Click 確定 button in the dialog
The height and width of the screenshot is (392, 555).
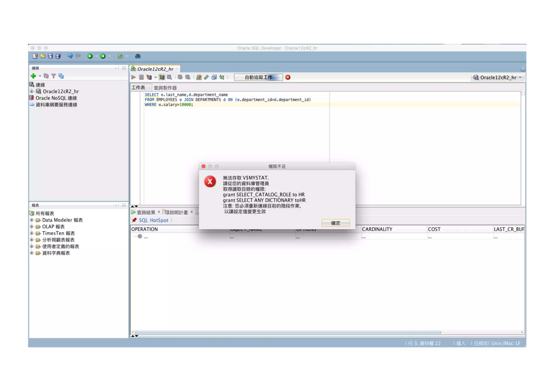point(335,223)
